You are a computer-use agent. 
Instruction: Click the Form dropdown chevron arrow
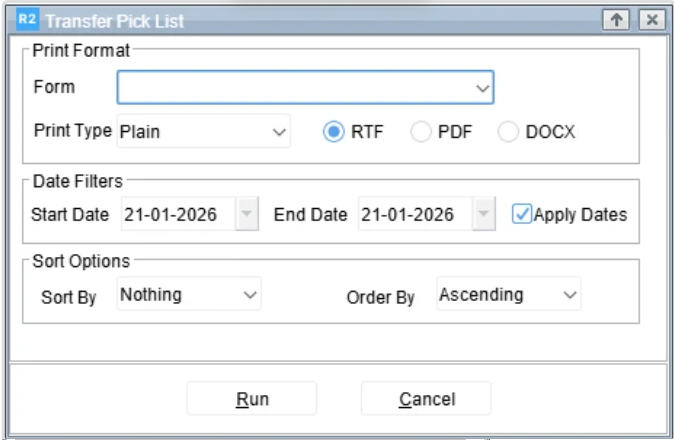(483, 88)
